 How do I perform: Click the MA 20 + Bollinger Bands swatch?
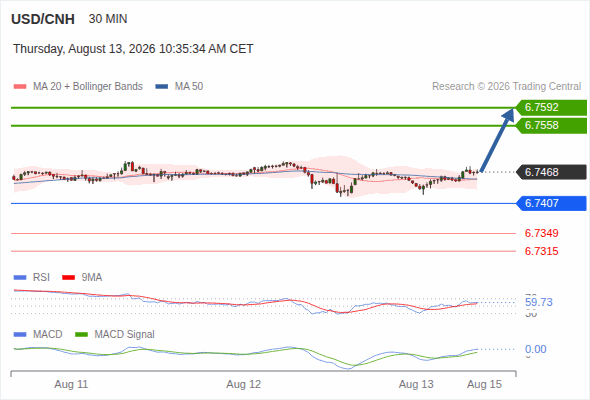20,87
